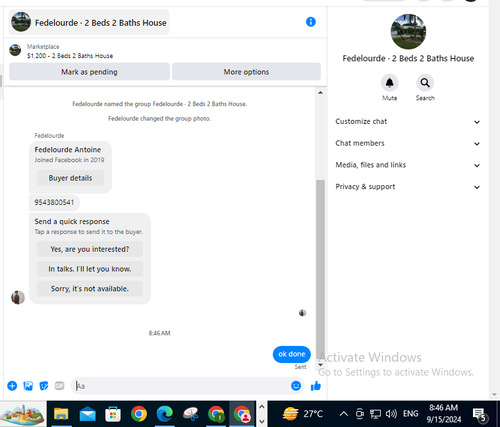Open the notification center icon
Screen dimensions: 500x427
tap(480, 415)
